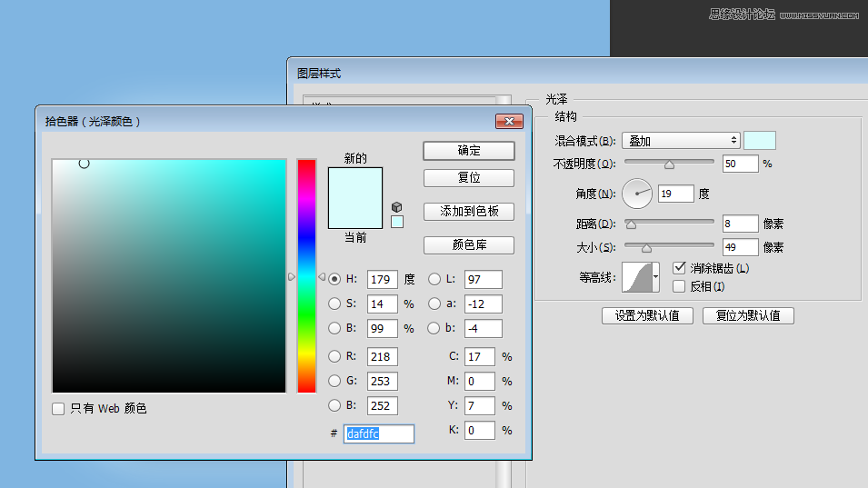
Task: Check the Only Web Colors checkbox
Action: [x=58, y=409]
